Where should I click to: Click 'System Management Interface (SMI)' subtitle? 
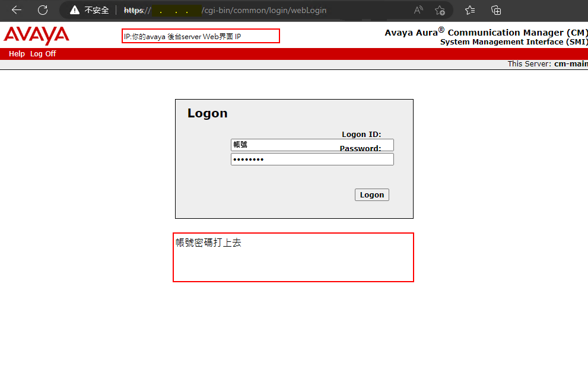pos(514,42)
